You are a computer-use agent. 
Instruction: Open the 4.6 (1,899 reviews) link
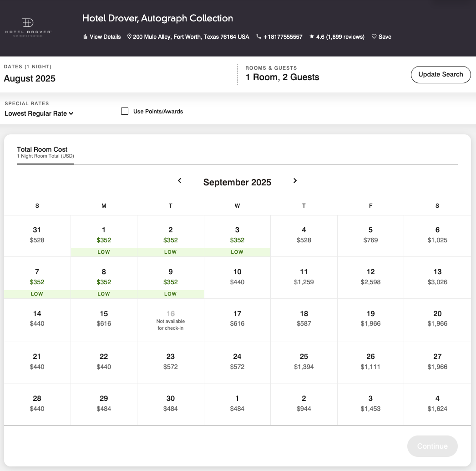click(x=340, y=37)
